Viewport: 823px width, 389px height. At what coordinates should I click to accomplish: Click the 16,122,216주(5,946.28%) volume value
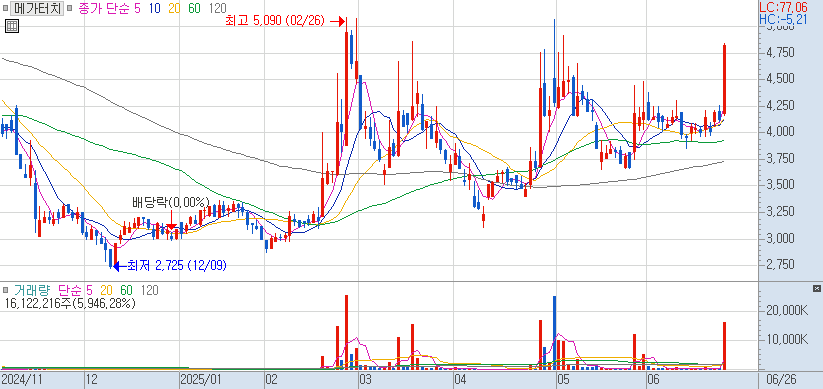[x=70, y=303]
